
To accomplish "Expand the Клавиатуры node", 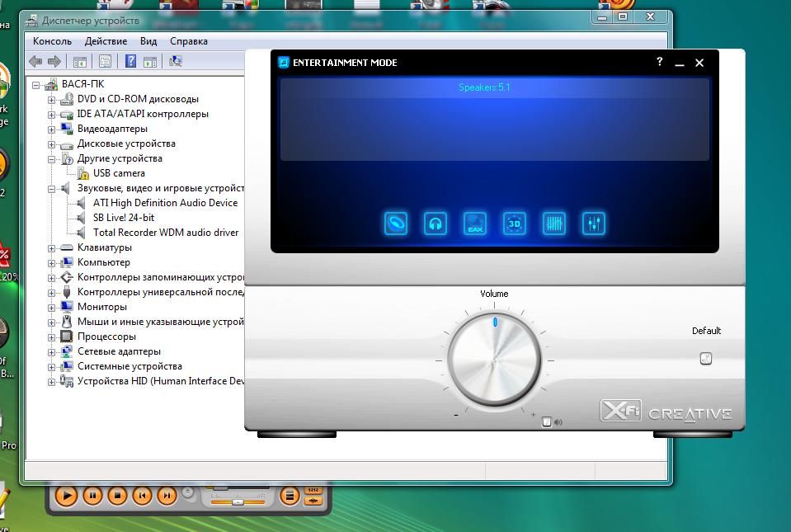I will point(51,248).
